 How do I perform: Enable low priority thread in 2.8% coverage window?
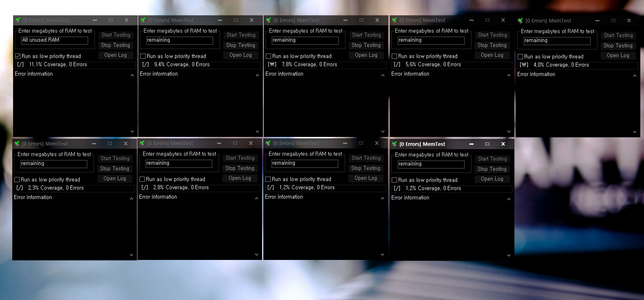tap(142, 179)
